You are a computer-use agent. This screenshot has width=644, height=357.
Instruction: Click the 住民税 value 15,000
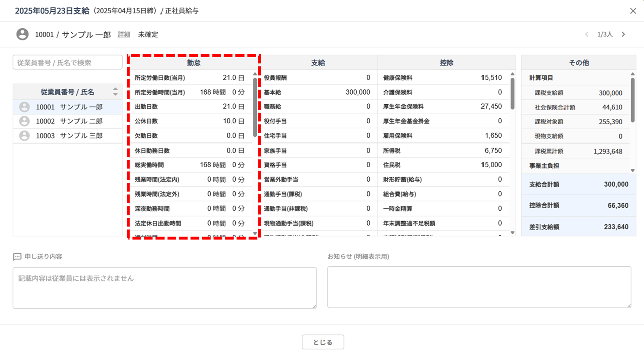click(x=491, y=165)
